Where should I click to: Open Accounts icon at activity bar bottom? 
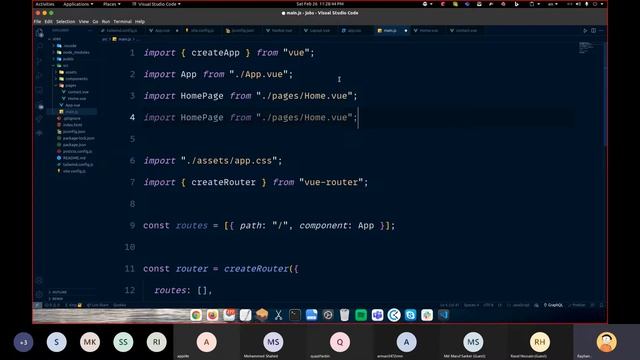[40, 281]
